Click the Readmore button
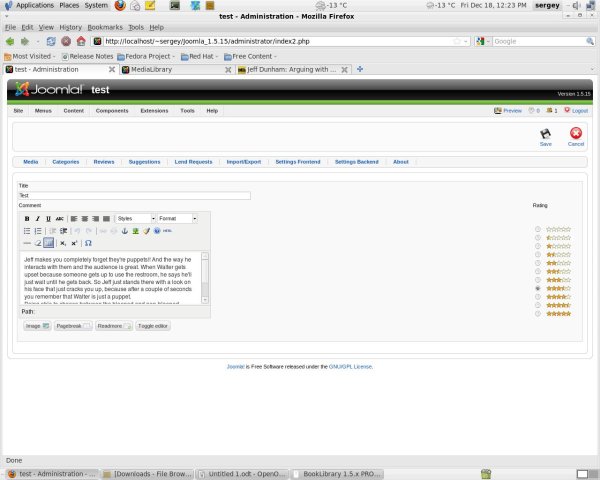This screenshot has width=600, height=480. (x=114, y=326)
